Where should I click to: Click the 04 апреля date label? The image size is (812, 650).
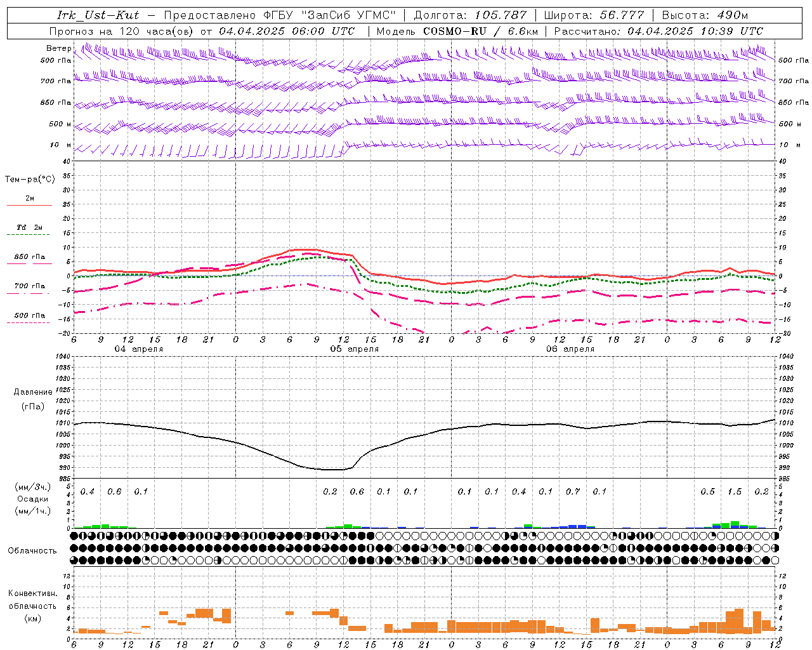(138, 349)
